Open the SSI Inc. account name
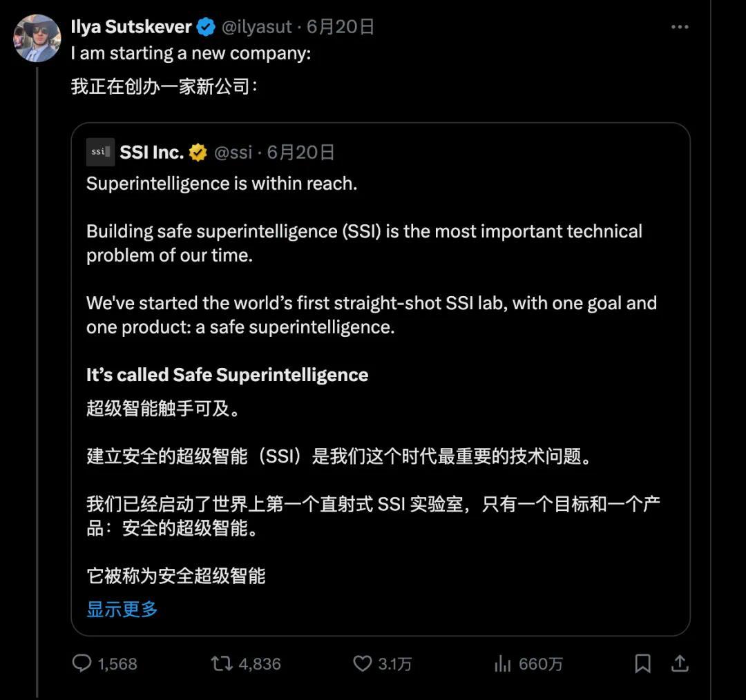746x700 pixels. click(x=152, y=152)
